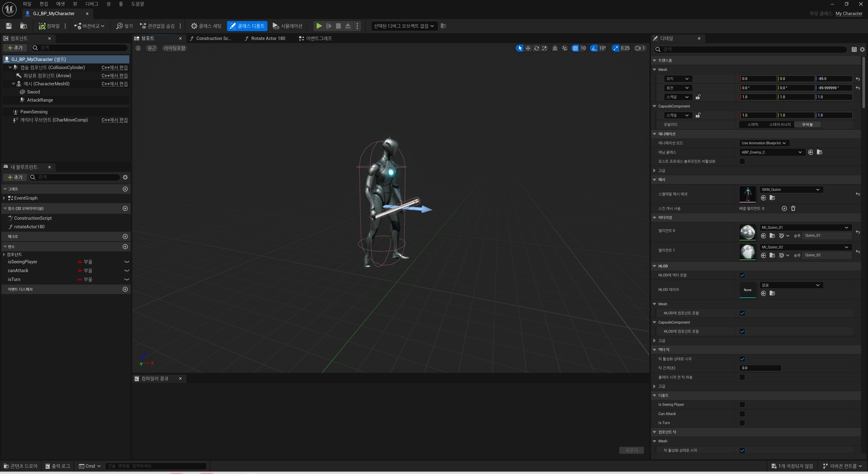868x474 pixels.
Task: Browse to SKM_Quinn asset in content browser
Action: (772, 198)
